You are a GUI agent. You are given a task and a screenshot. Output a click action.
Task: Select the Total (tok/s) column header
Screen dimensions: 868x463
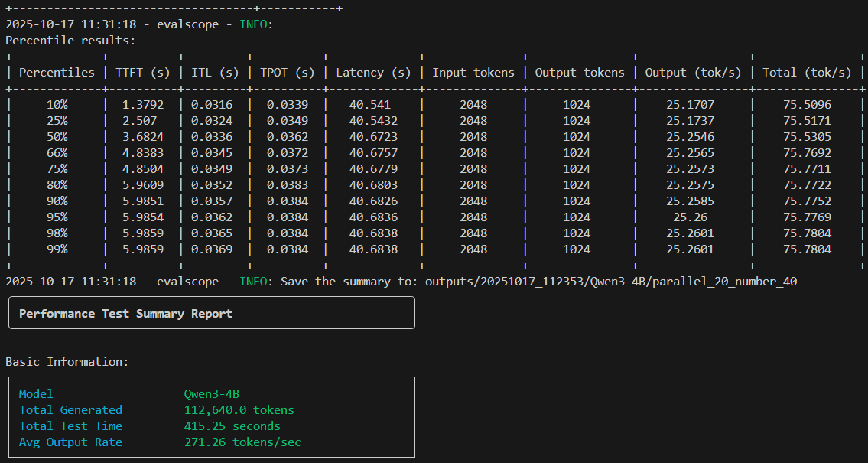[x=807, y=73]
